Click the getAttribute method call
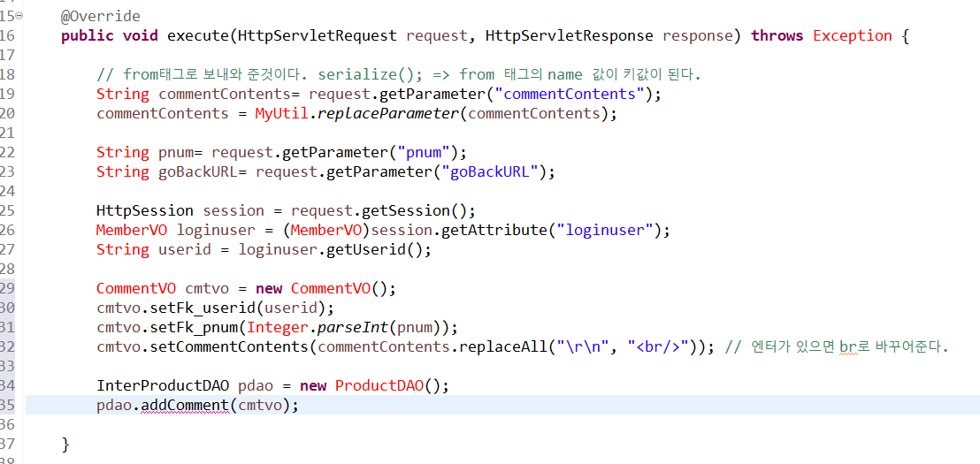 pos(494,231)
